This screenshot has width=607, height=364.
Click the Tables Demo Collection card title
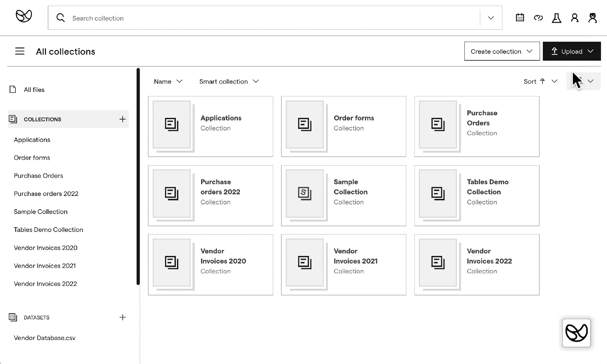(x=487, y=187)
